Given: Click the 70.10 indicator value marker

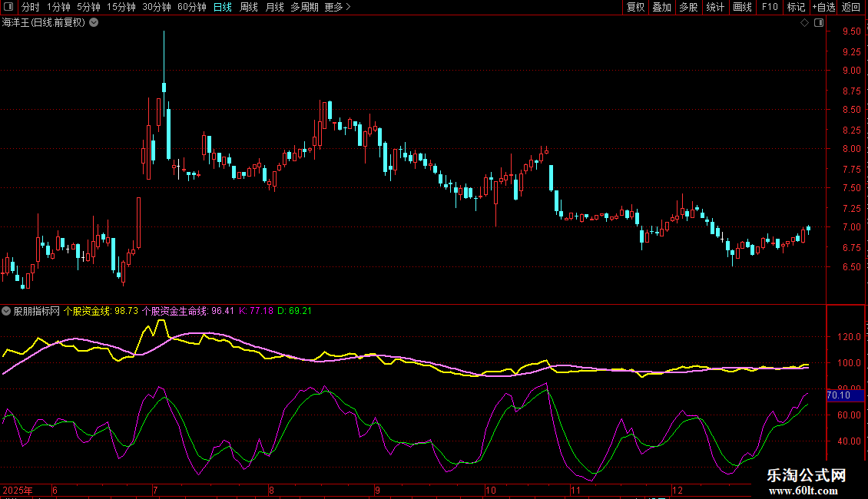Looking at the screenshot, I should point(838,395).
